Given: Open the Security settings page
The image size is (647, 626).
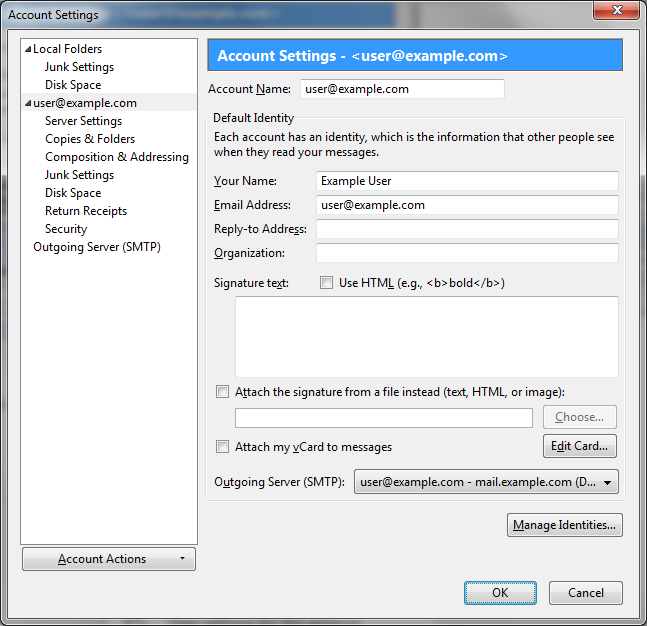Looking at the screenshot, I should pyautogui.click(x=66, y=229).
